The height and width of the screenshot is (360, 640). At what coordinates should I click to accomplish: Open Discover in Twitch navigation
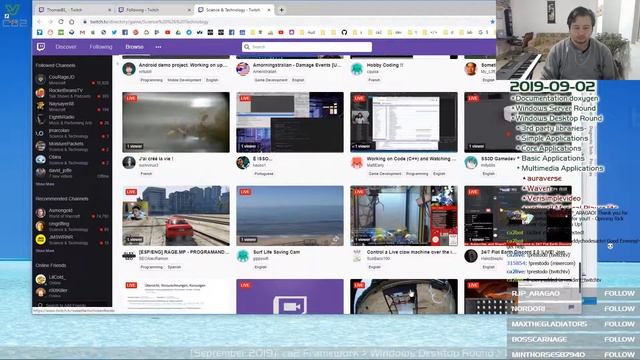tap(66, 47)
